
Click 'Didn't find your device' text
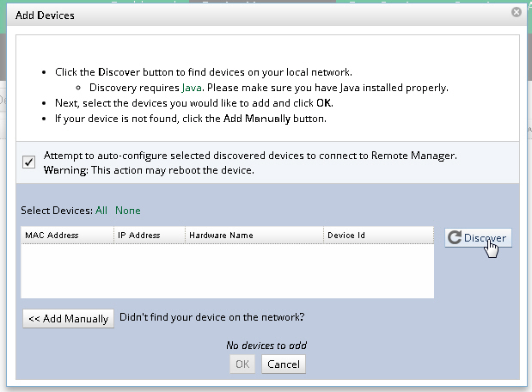[x=212, y=317]
